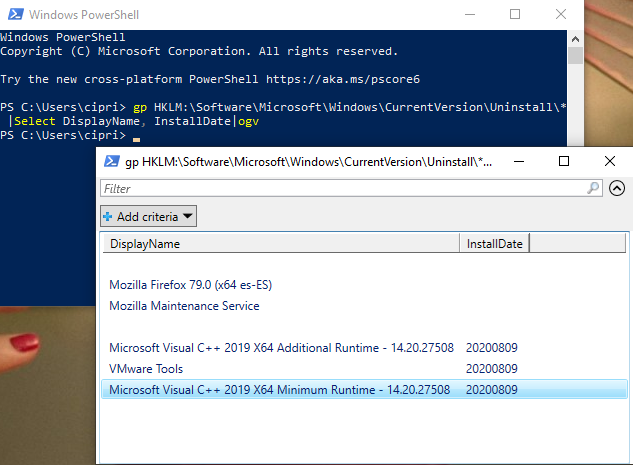Click into the Filter text field
Image resolution: width=633 pixels, height=465 pixels.
click(351, 188)
